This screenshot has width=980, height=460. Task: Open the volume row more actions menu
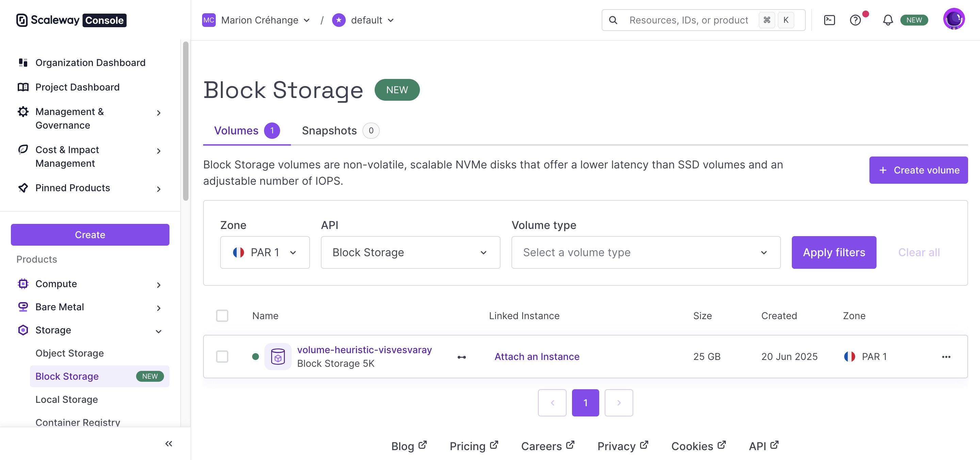point(946,357)
